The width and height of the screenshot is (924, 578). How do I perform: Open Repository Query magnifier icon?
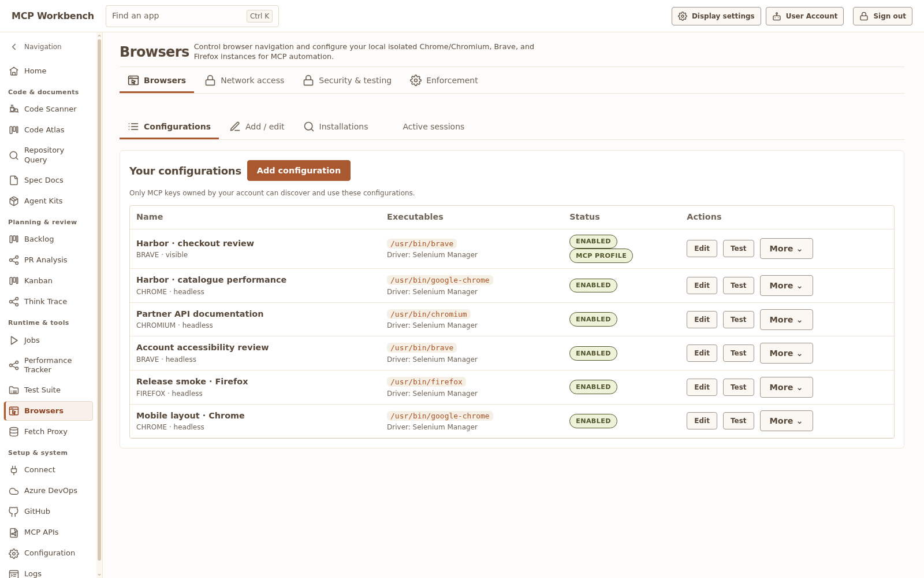[14, 155]
